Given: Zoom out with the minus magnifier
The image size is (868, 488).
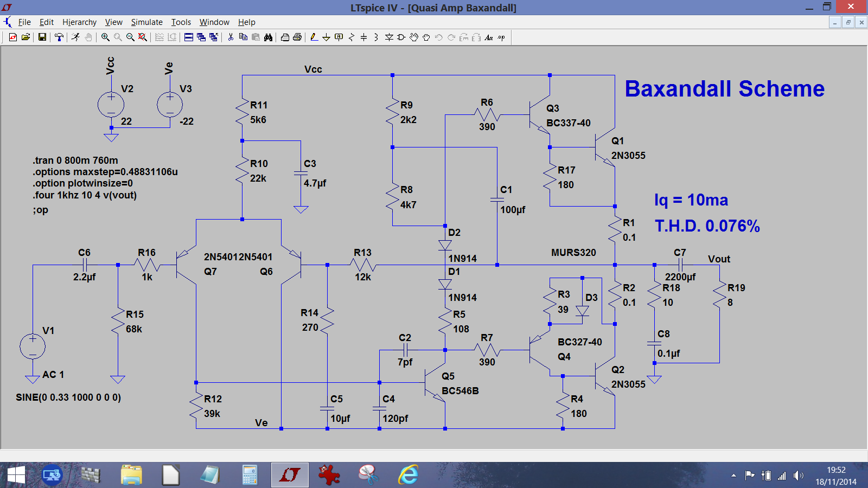Looking at the screenshot, I should point(130,37).
